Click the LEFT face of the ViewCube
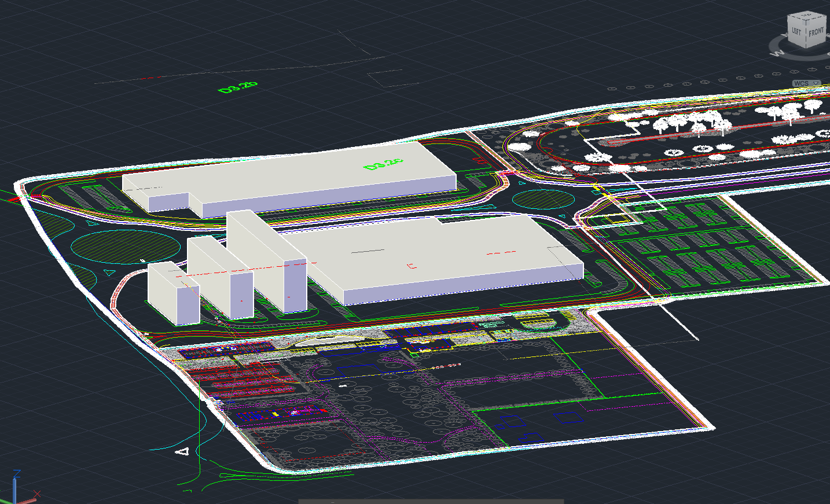Viewport: 830px width, 504px height. [796, 31]
